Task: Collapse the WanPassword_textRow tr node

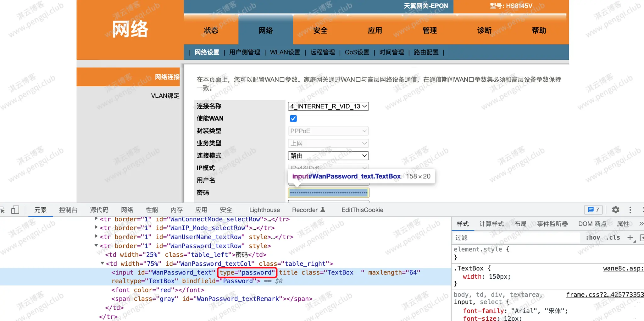Action: point(96,246)
